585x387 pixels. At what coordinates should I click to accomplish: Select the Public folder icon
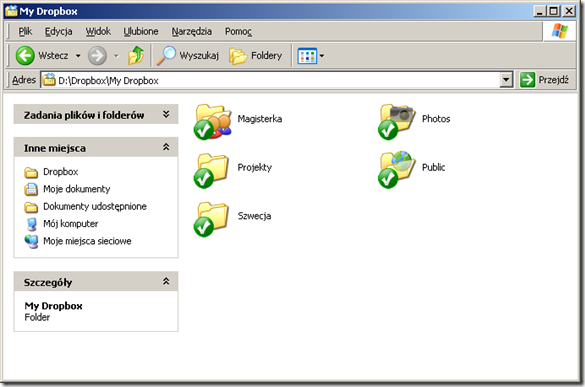(x=397, y=170)
